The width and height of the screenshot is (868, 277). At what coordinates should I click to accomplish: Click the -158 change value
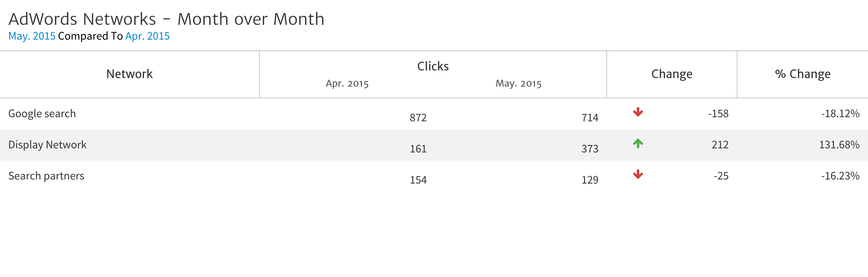718,113
